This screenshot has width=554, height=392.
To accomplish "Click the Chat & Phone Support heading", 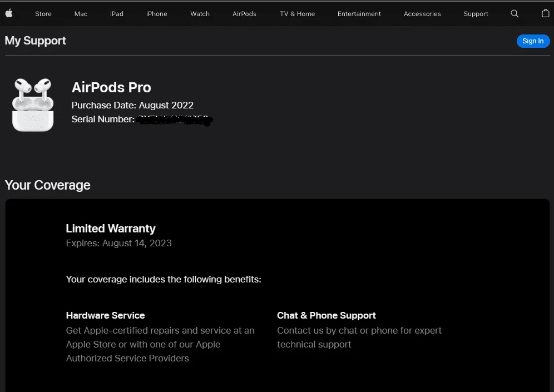I will click(326, 315).
